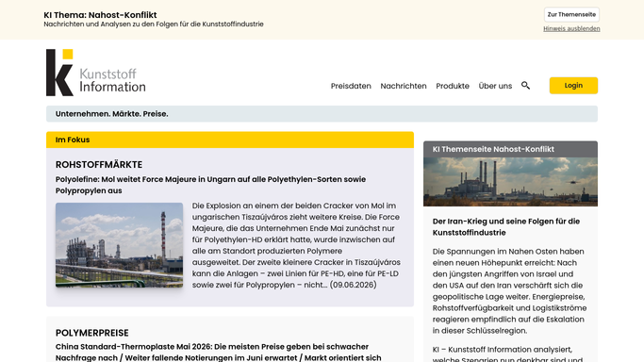The height and width of the screenshot is (362, 644).
Task: Open the Über uns menu
Action: tap(495, 86)
